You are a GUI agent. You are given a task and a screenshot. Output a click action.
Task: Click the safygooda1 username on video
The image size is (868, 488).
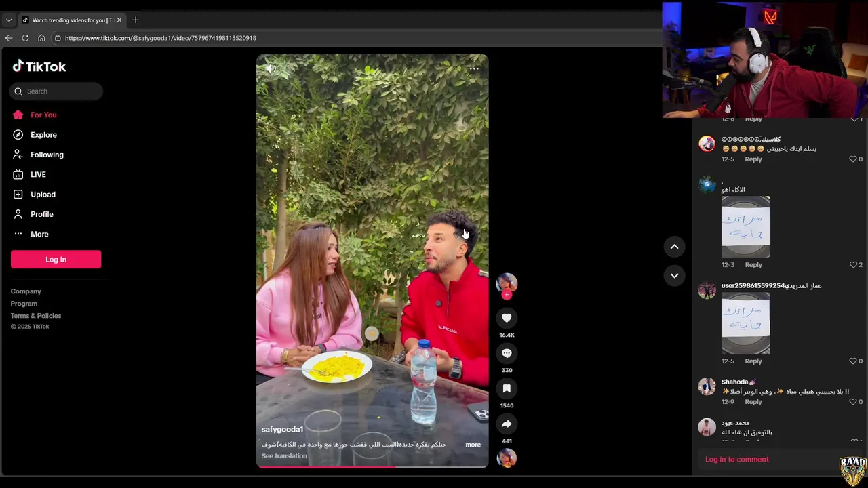(282, 430)
